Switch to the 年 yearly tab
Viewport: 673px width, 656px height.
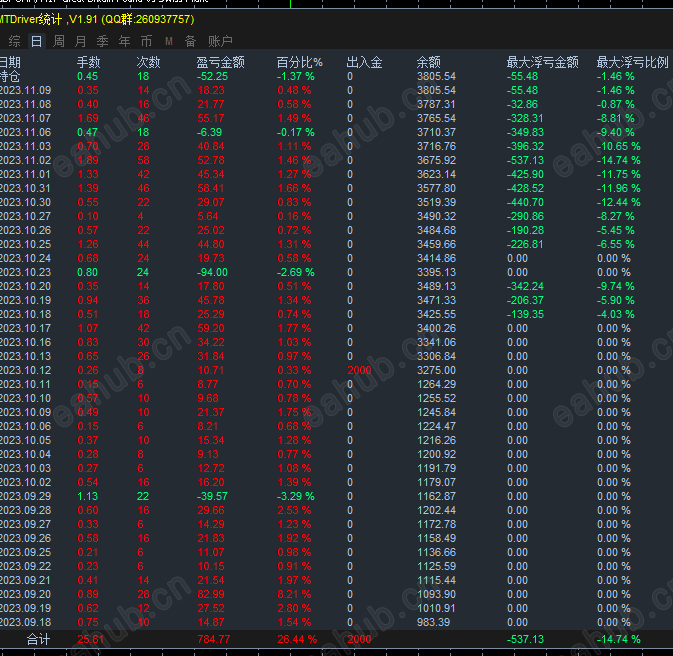point(124,41)
